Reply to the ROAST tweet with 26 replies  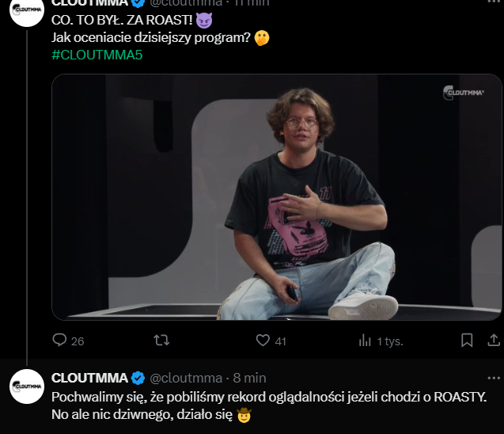[59, 341]
